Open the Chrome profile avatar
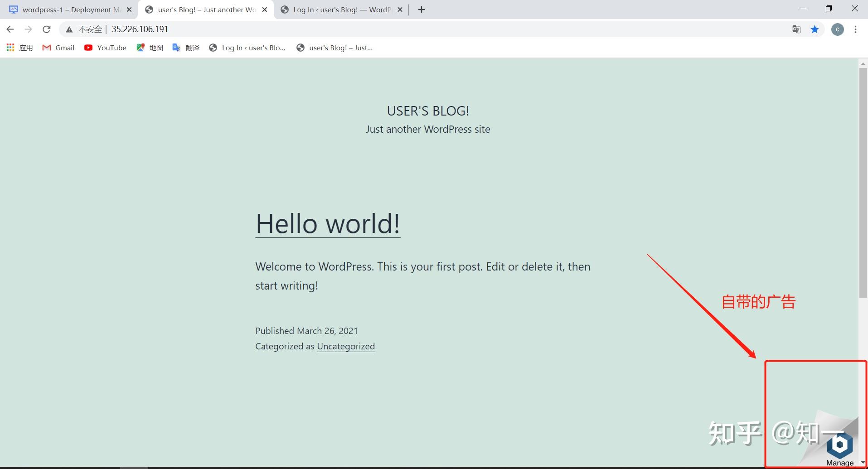 pyautogui.click(x=837, y=29)
